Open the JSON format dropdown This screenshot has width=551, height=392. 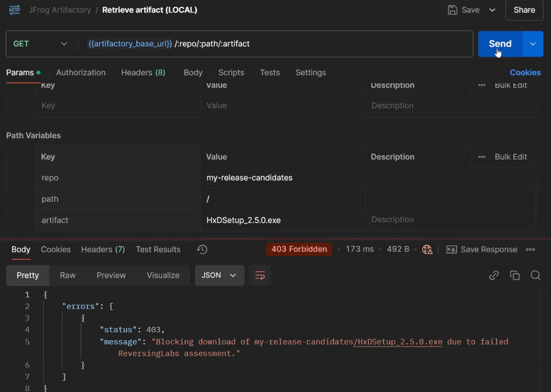(x=219, y=275)
